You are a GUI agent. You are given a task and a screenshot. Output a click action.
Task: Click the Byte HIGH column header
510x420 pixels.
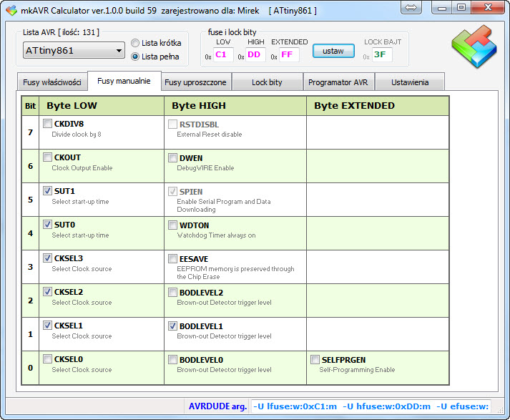(235, 106)
